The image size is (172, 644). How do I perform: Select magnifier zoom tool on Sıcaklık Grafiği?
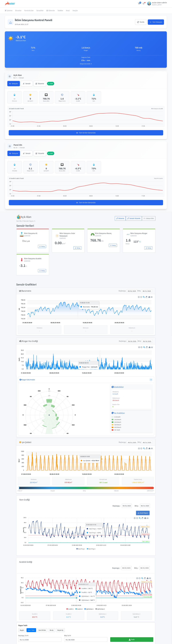pos(142,578)
